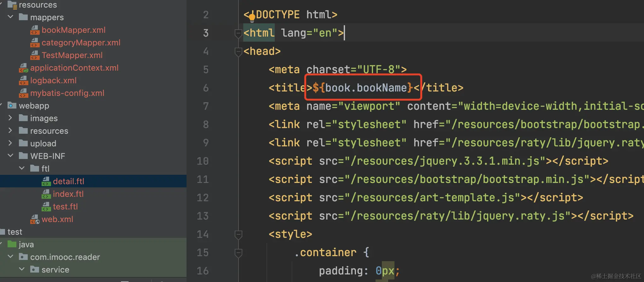Select the test folder label
The height and width of the screenshot is (282, 644).
point(15,232)
